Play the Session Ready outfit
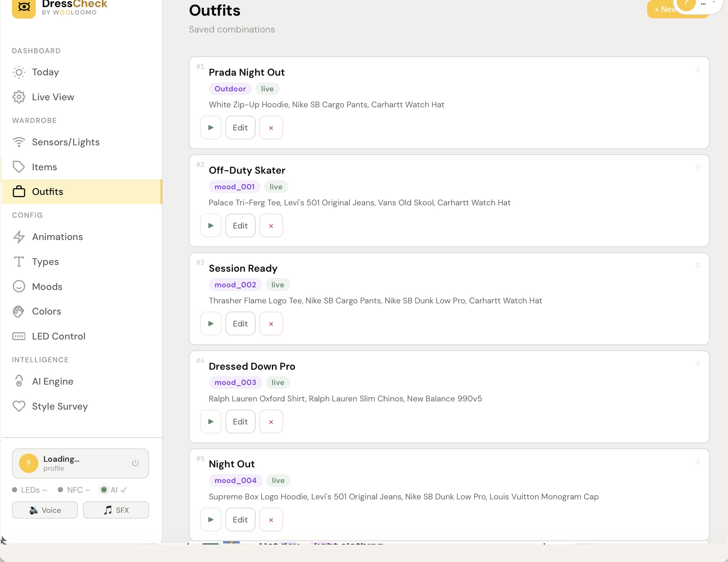This screenshot has height=562, width=728. (x=211, y=323)
